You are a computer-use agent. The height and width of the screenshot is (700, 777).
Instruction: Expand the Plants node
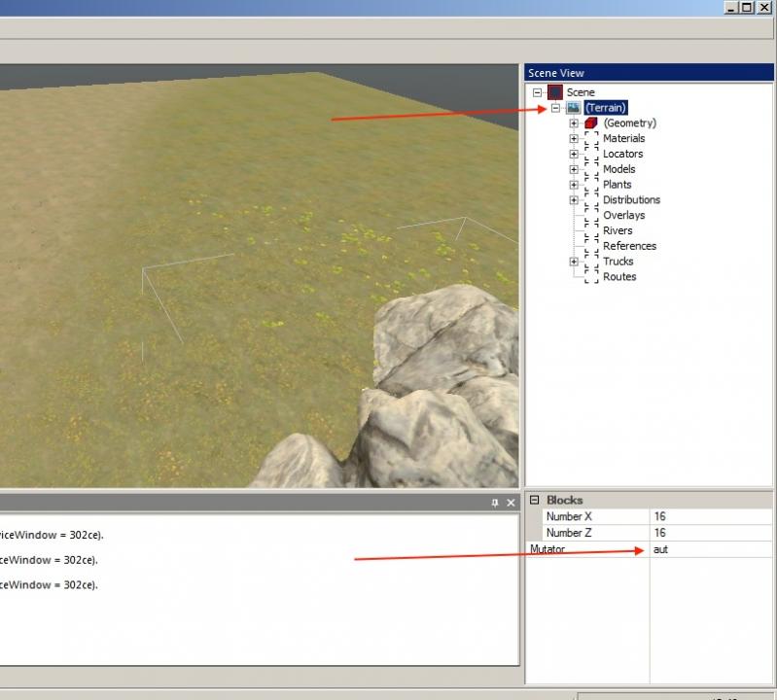[x=574, y=185]
